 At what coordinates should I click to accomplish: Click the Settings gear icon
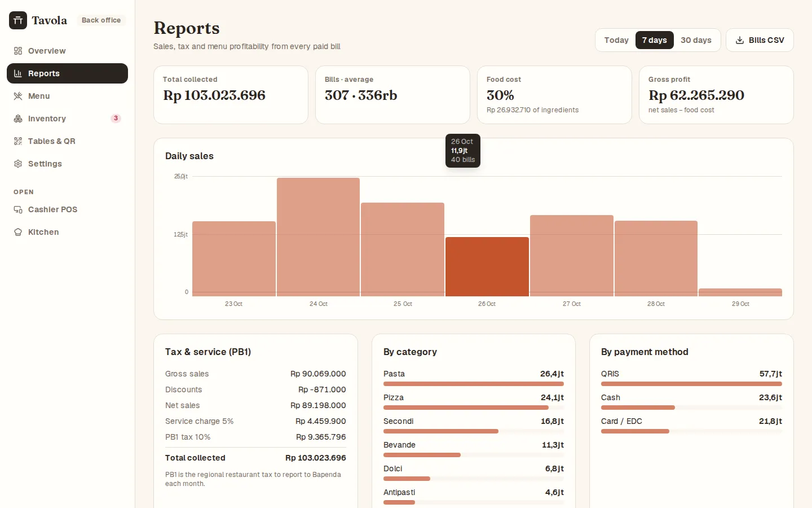pyautogui.click(x=18, y=164)
